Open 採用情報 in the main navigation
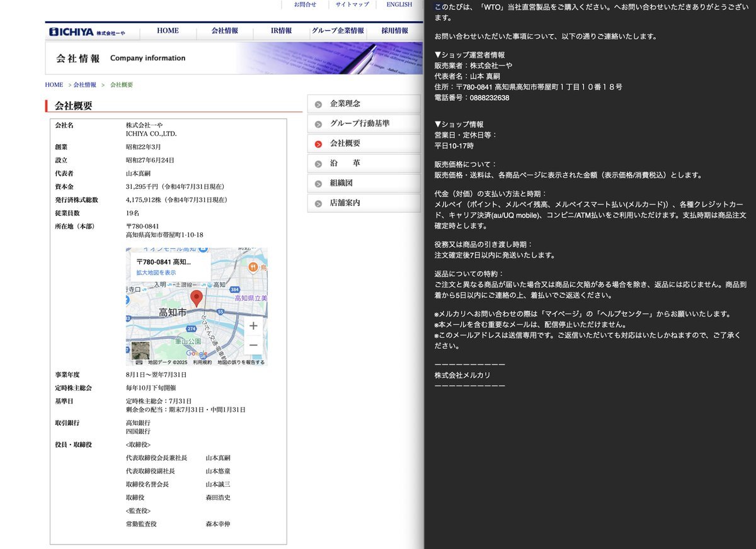 394,31
